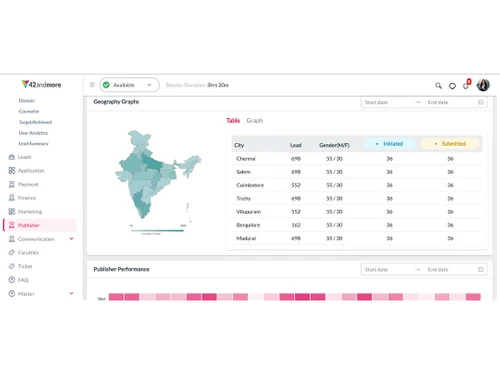Click the Marketing sidebar icon
The height and width of the screenshot is (375, 500).
[12, 212]
